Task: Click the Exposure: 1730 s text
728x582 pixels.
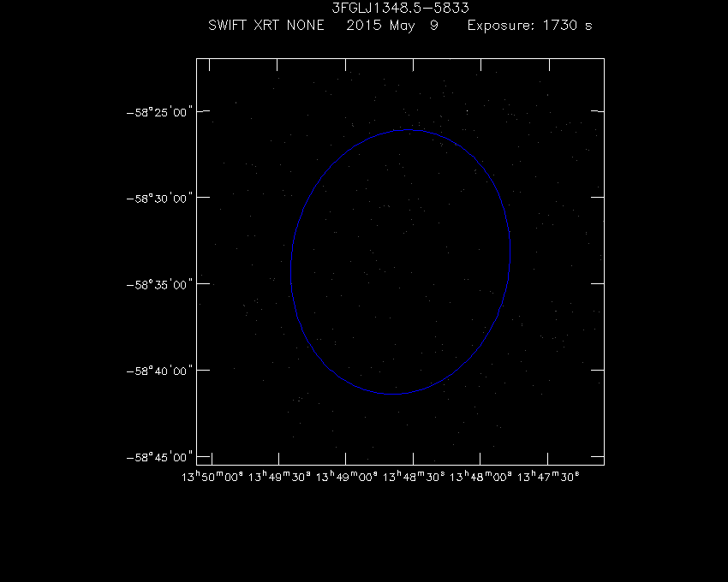Action: [x=530, y=26]
